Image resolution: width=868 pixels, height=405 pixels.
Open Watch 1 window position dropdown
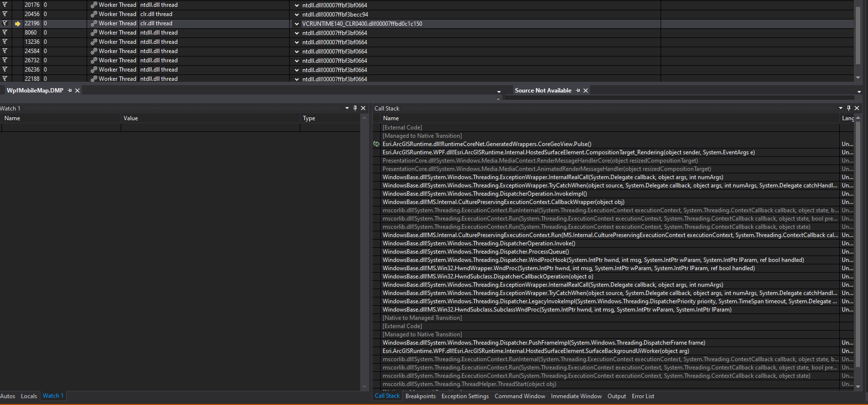pos(347,108)
